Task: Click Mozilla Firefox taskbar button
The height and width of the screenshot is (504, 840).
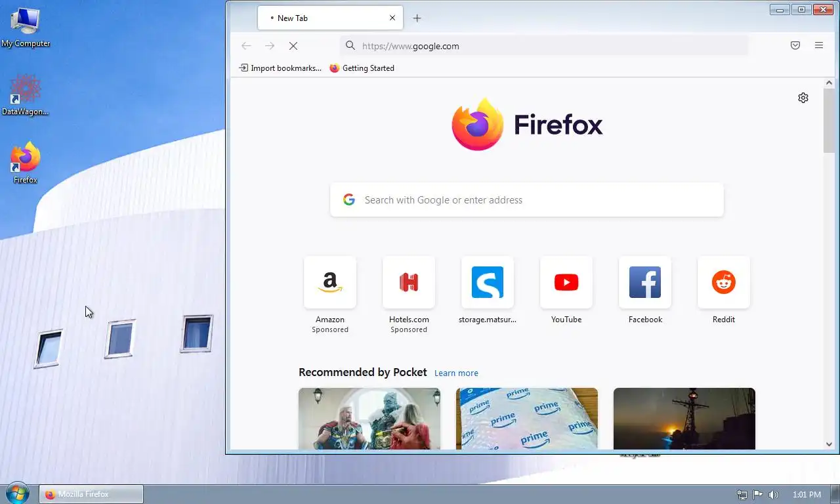Action: coord(91,494)
